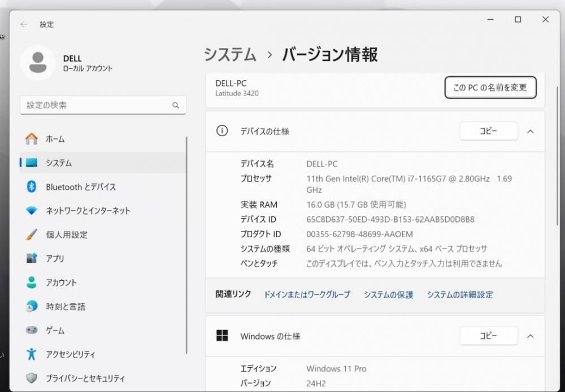The width and height of the screenshot is (565, 392).
Task: Click the アカウント person icon
Action: 31,282
